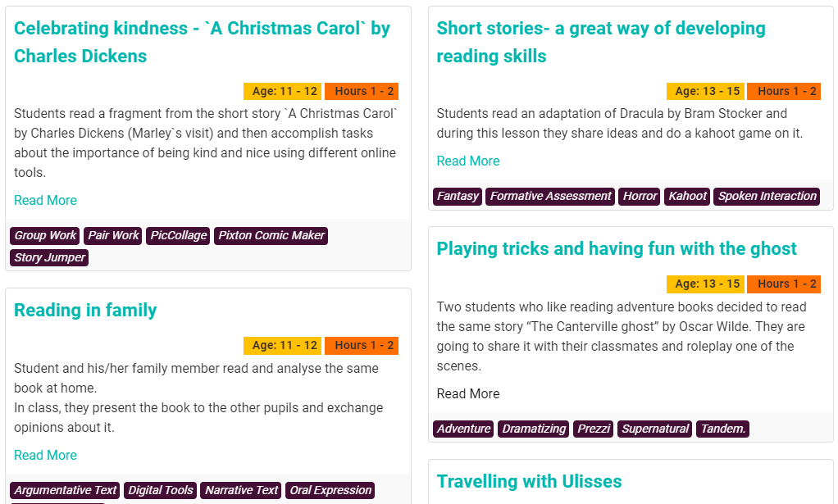The height and width of the screenshot is (504, 838).
Task: Select the 'Oral Expression' tag
Action: point(330,490)
